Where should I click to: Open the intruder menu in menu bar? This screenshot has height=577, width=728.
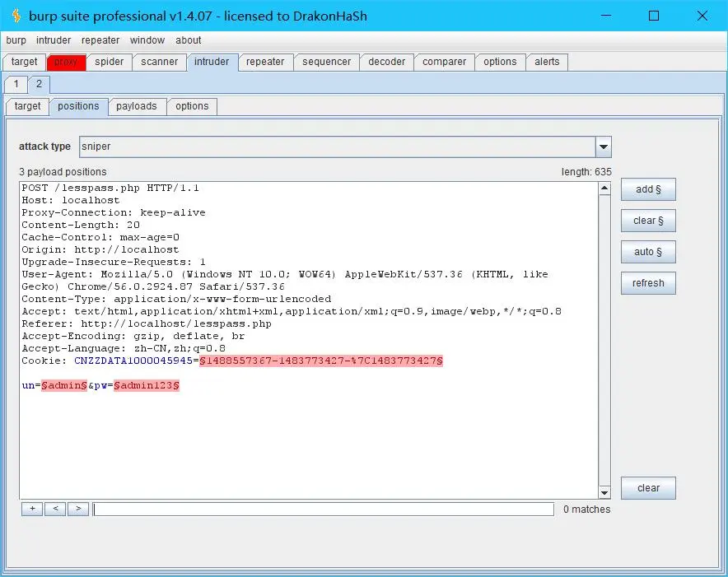(54, 40)
